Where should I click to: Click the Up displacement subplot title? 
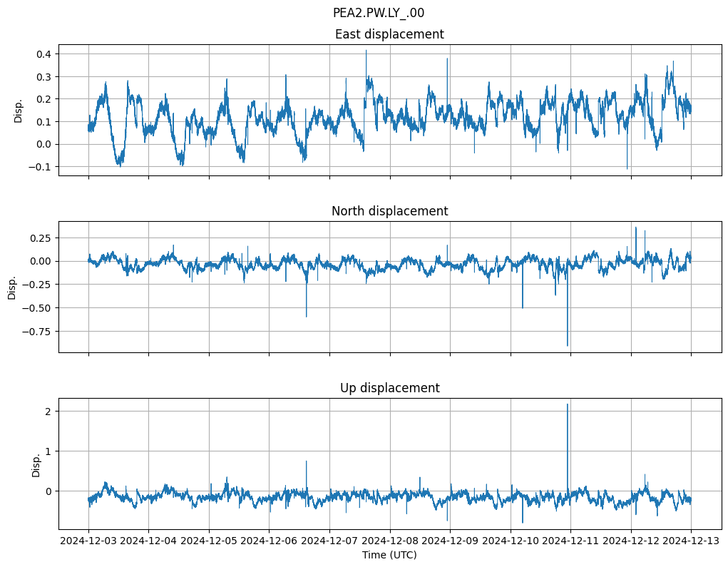point(389,388)
